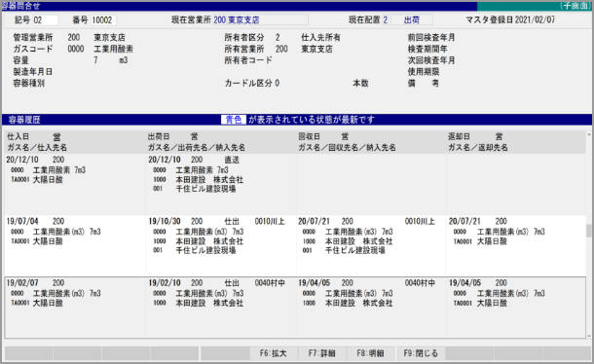594x364 pixels.
Task: Click the 管理営業所 label
Action: click(x=33, y=38)
